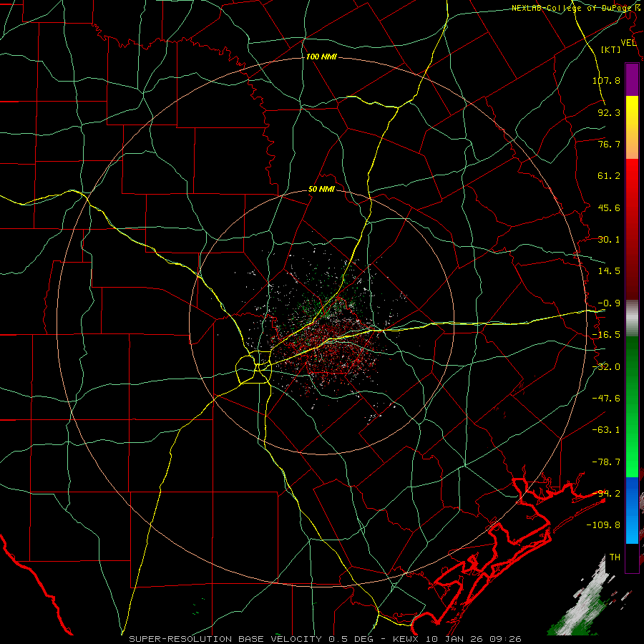The height and width of the screenshot is (644, 644).
Task: Click the -16.5 value on velocity scale
Action: 606,335
